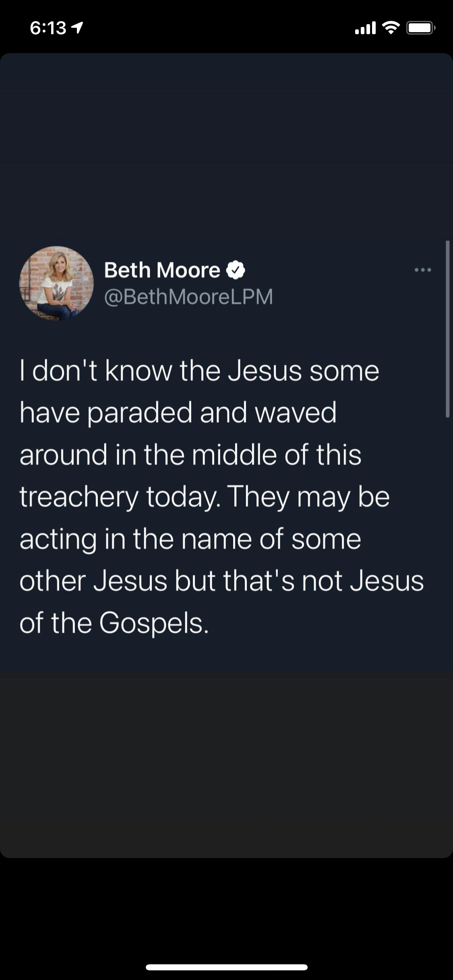Click the Wi-Fi status icon
The width and height of the screenshot is (453, 980).
[390, 28]
